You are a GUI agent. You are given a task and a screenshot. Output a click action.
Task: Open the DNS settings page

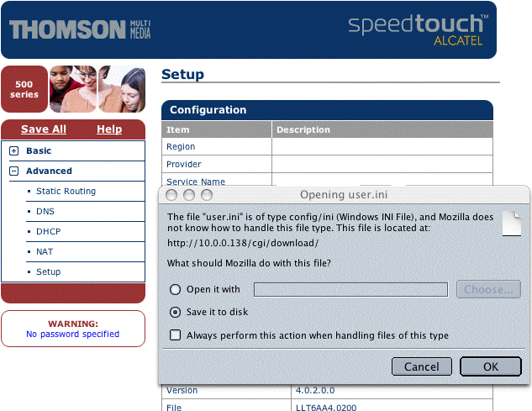(x=45, y=212)
